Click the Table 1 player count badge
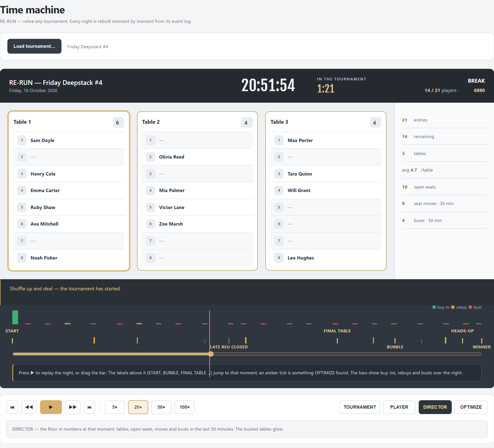 click(118, 122)
